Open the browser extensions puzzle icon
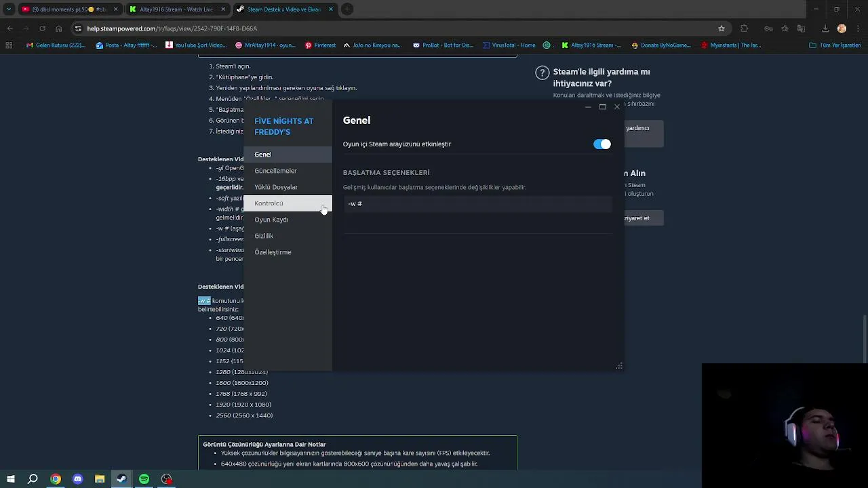This screenshot has width=868, height=488. (x=744, y=28)
